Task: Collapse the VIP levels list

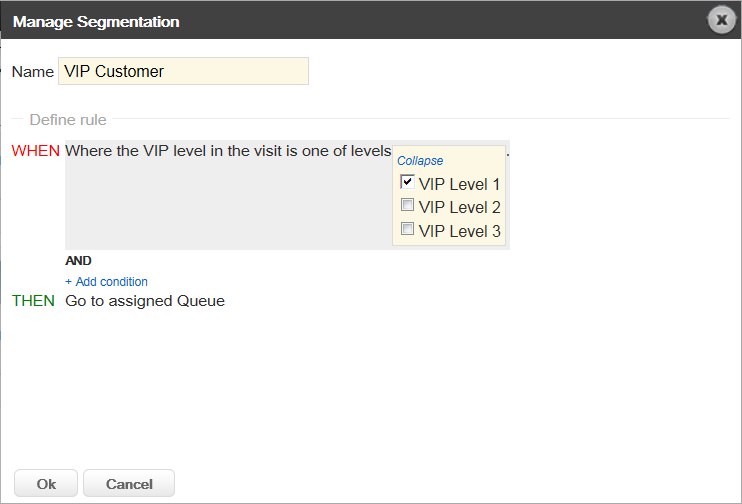Action: [x=420, y=161]
